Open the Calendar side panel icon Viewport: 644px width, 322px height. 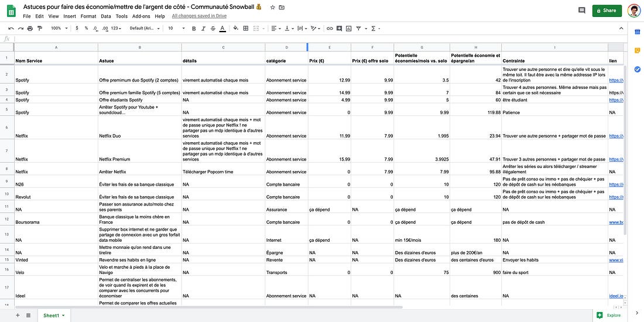coord(638,32)
